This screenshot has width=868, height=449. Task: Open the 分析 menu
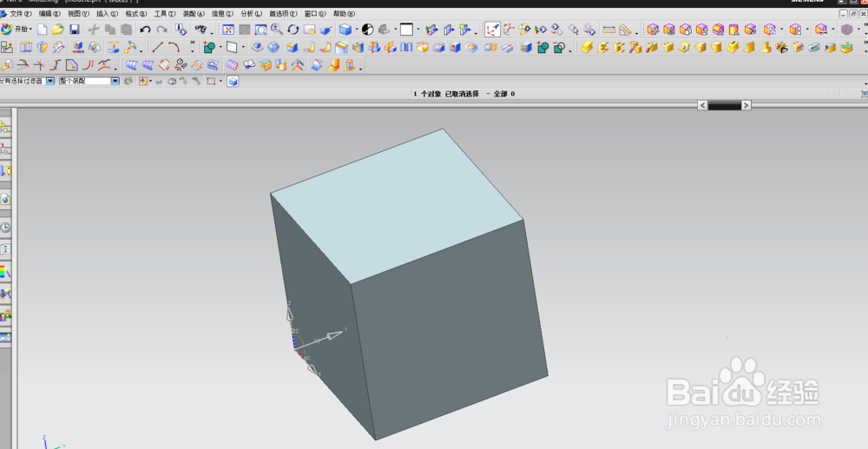(x=252, y=14)
